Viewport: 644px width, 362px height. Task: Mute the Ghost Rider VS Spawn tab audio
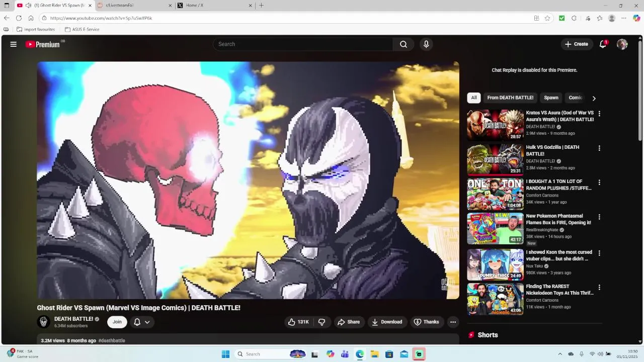(28, 6)
